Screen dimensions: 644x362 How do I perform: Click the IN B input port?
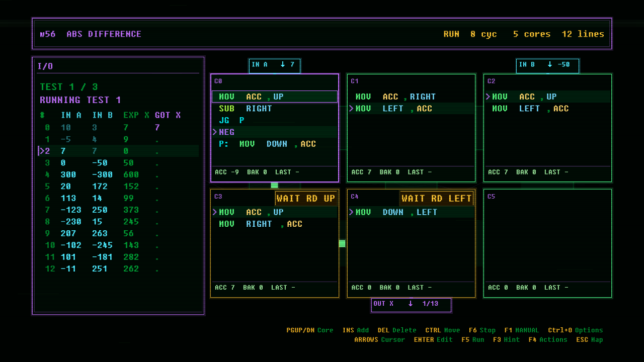tap(547, 65)
